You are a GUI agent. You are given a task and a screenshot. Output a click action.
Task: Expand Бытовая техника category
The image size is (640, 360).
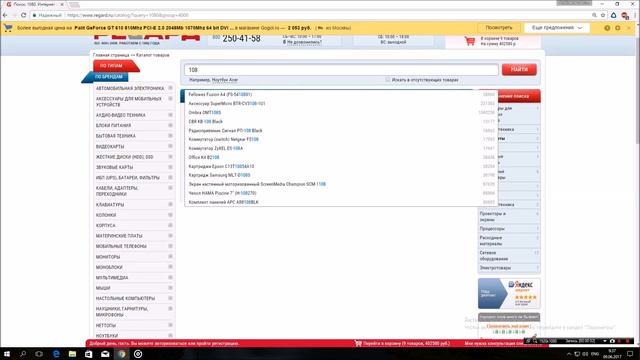(x=171, y=136)
